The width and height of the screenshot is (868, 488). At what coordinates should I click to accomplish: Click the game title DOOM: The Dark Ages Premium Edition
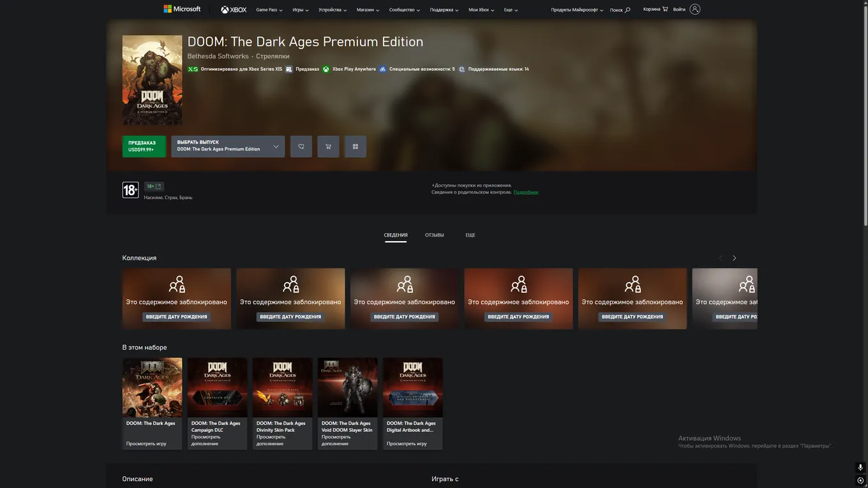[x=305, y=42]
